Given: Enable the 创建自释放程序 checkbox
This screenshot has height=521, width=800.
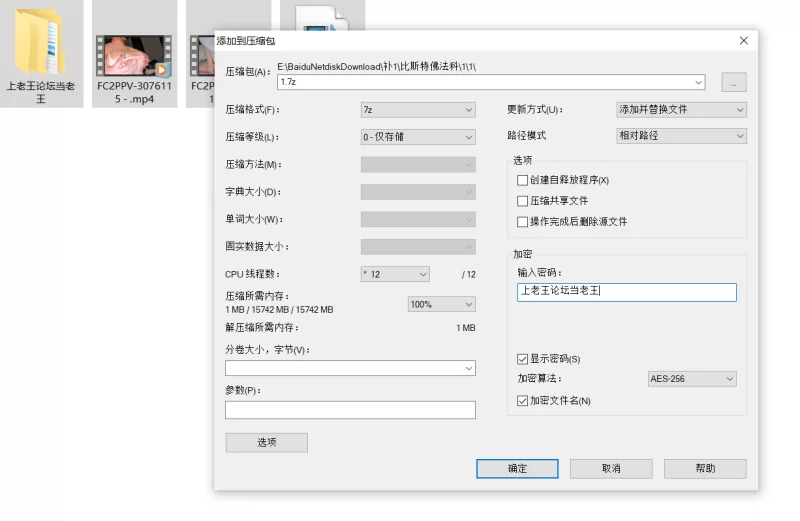Looking at the screenshot, I should [522, 180].
